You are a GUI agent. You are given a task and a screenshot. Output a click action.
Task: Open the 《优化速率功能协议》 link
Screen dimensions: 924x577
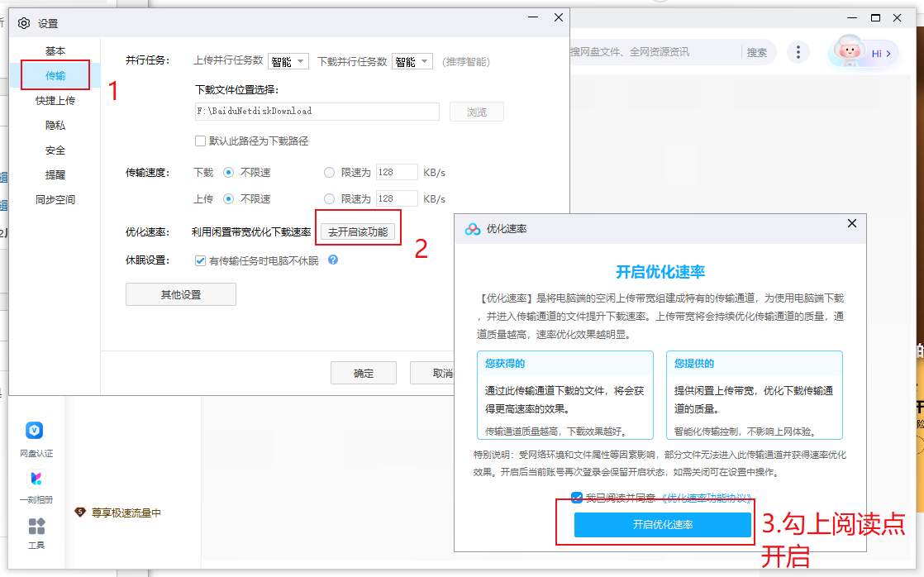coord(707,498)
